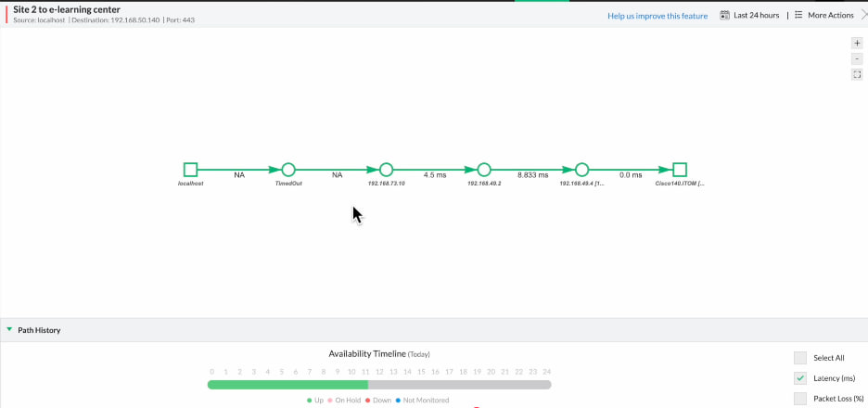868x408 pixels.
Task: Click the zoom in plus button
Action: (x=857, y=43)
